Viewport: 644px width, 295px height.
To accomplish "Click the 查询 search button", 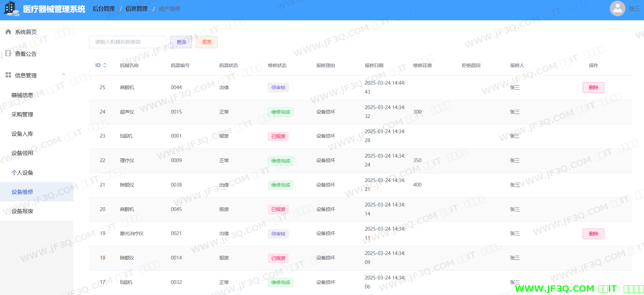I will (x=181, y=42).
